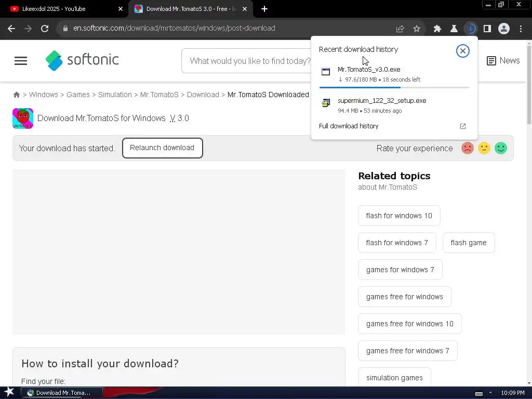This screenshot has height=399, width=532.
Task: Open Full download history external link icon
Action: [463, 126]
